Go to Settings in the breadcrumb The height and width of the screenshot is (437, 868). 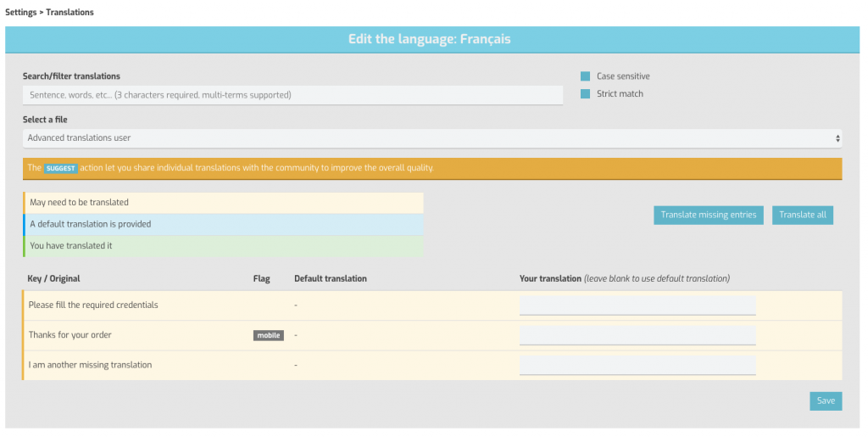pos(20,13)
